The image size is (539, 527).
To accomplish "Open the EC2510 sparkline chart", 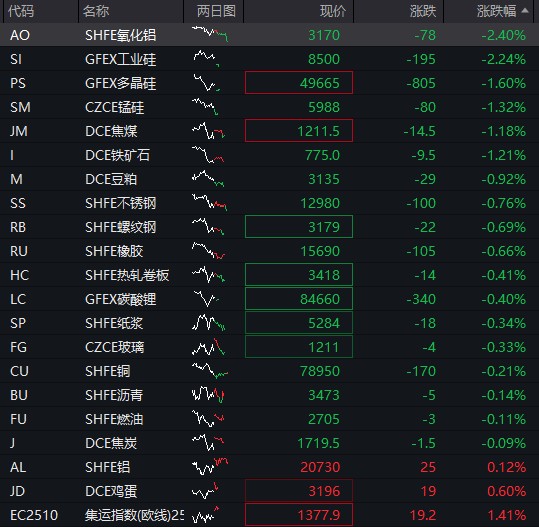I will click(205, 515).
